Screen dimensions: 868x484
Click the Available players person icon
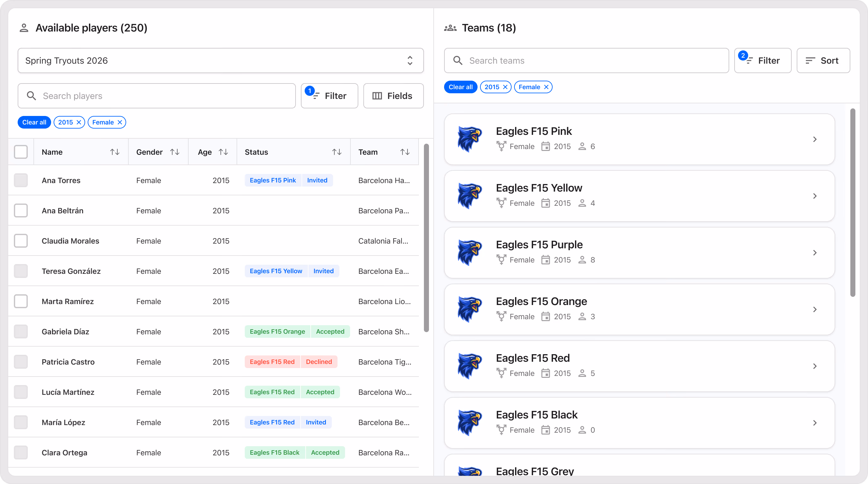[24, 28]
